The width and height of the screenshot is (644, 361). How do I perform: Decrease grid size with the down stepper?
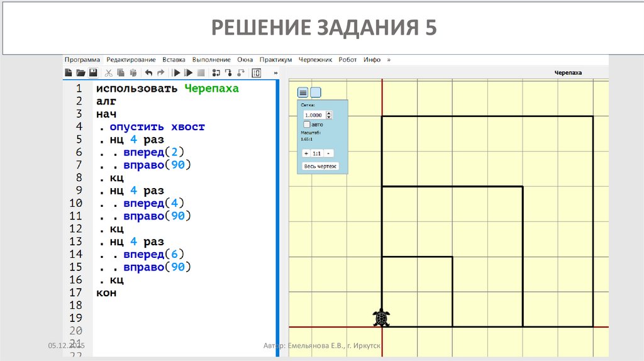pyautogui.click(x=328, y=117)
